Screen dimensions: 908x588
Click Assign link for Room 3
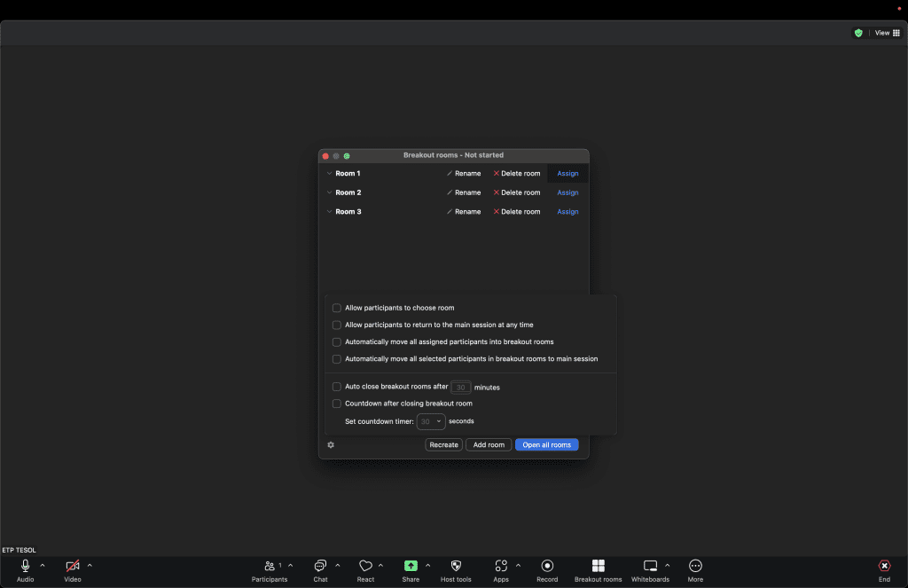point(567,212)
